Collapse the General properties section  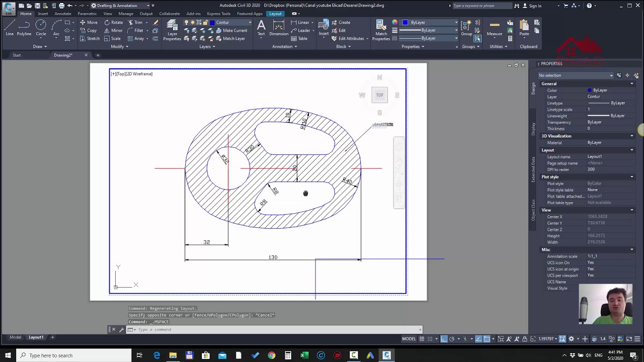coord(632,84)
